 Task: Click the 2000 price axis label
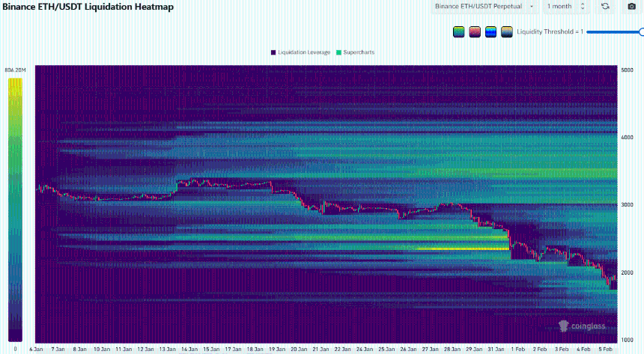(x=628, y=272)
